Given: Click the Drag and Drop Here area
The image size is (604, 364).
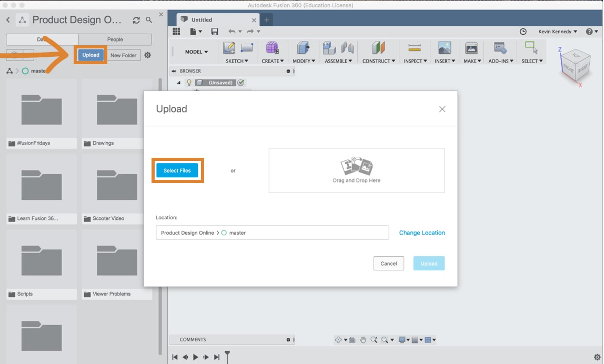Looking at the screenshot, I should click(x=357, y=170).
